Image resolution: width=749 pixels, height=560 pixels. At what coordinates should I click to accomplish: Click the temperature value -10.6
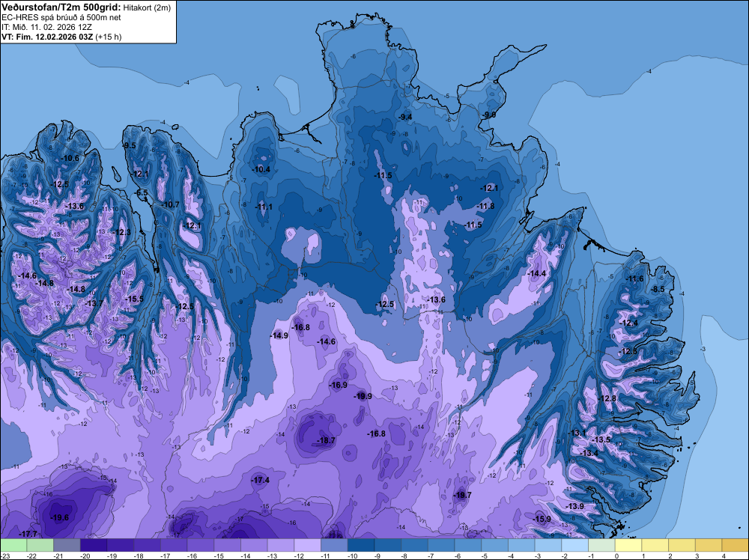click(x=70, y=158)
